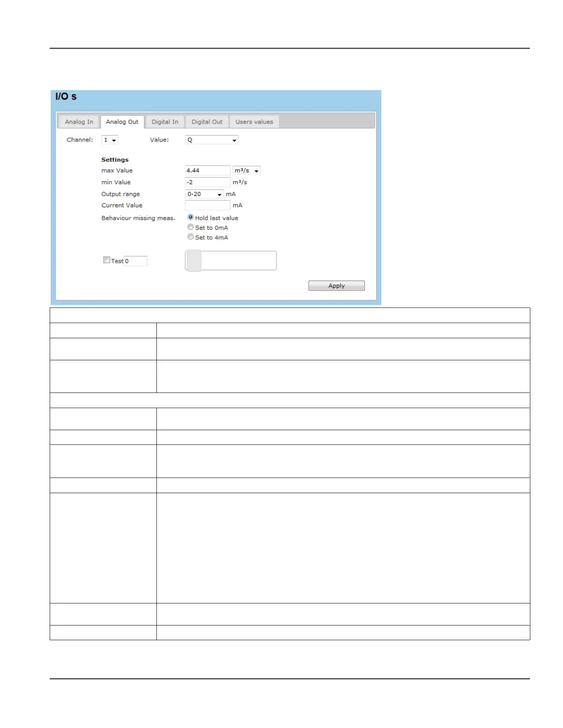Click the test output slider handle
Image resolution: width=563 pixels, height=728 pixels.
(x=194, y=261)
